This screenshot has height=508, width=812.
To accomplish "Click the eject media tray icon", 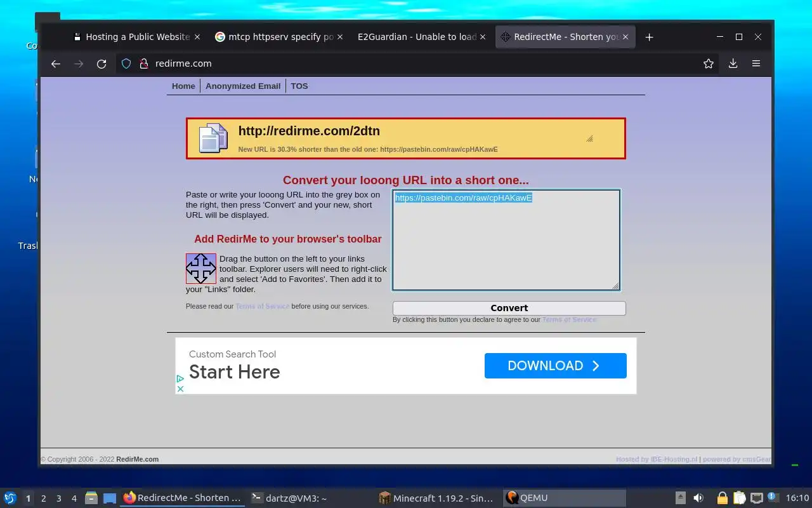I will [x=681, y=498].
